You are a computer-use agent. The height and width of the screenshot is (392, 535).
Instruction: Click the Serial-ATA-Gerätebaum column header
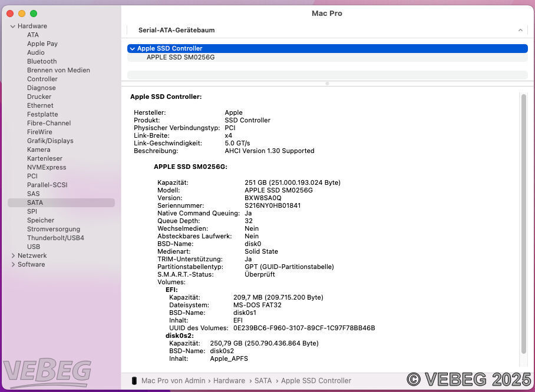pyautogui.click(x=327, y=31)
